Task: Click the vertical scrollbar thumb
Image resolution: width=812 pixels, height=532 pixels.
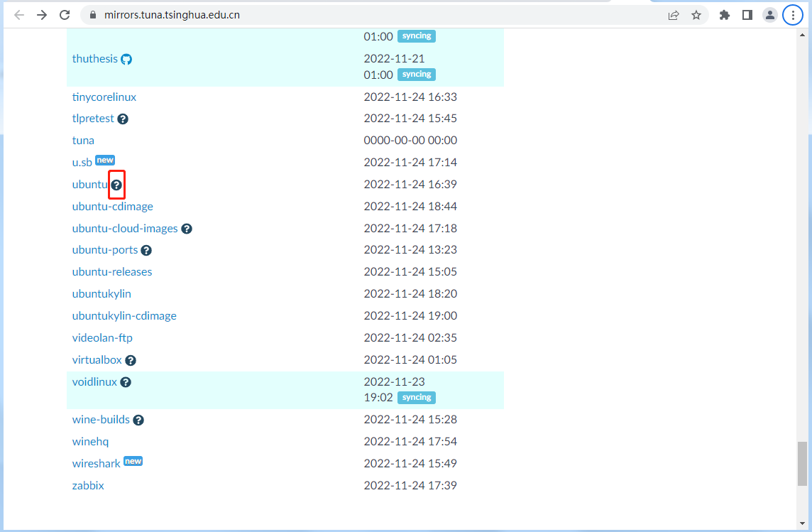Action: 802,464
